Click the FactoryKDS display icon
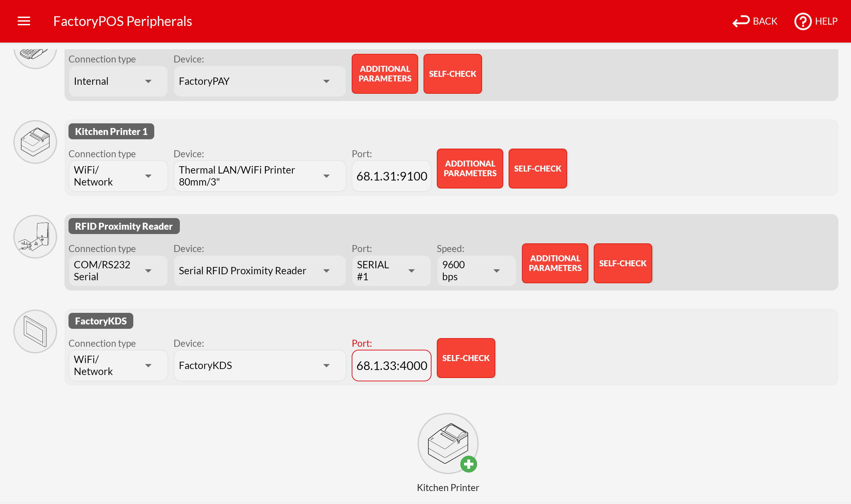 coord(35,331)
